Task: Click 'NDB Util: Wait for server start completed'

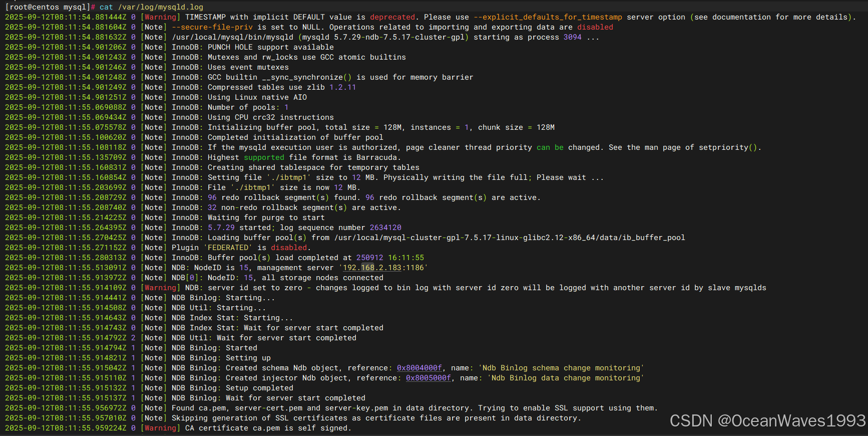Action: click(264, 338)
